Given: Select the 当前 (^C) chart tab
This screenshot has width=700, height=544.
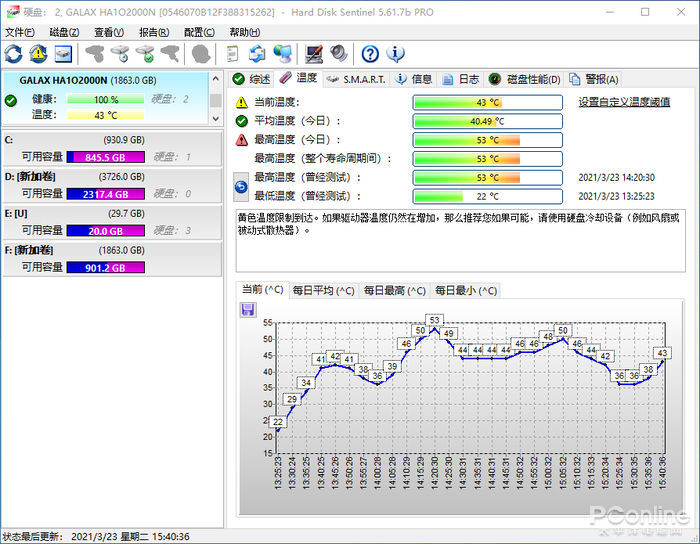Looking at the screenshot, I should click(262, 290).
